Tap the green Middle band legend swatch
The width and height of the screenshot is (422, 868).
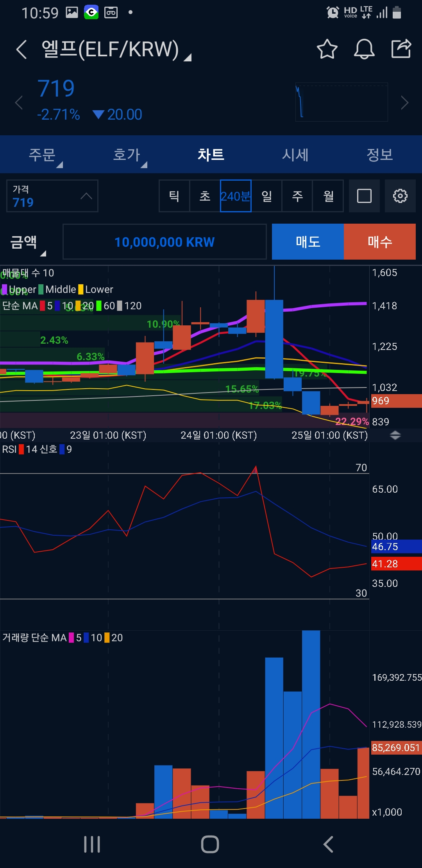pos(41,289)
